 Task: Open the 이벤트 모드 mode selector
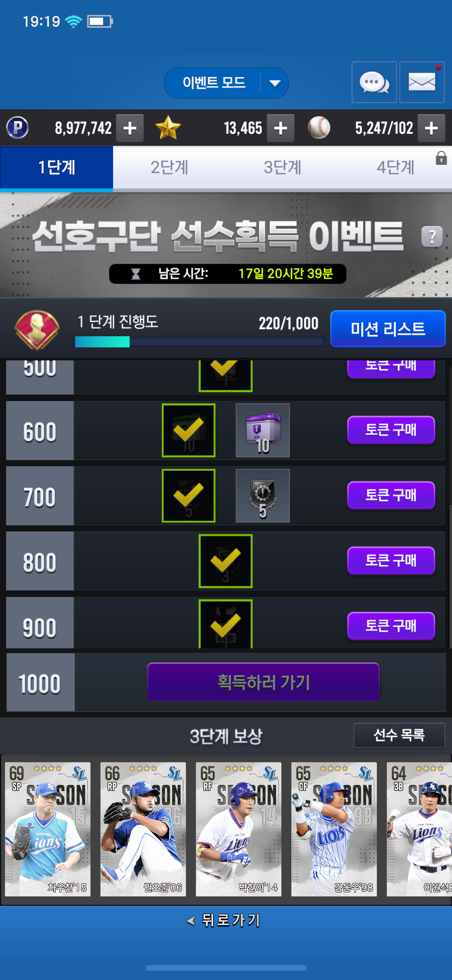pos(226,83)
